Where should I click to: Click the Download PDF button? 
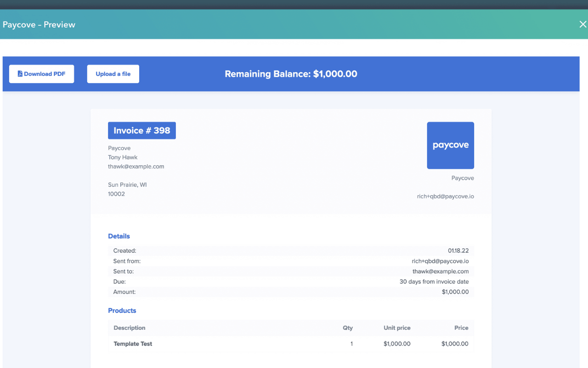click(41, 74)
